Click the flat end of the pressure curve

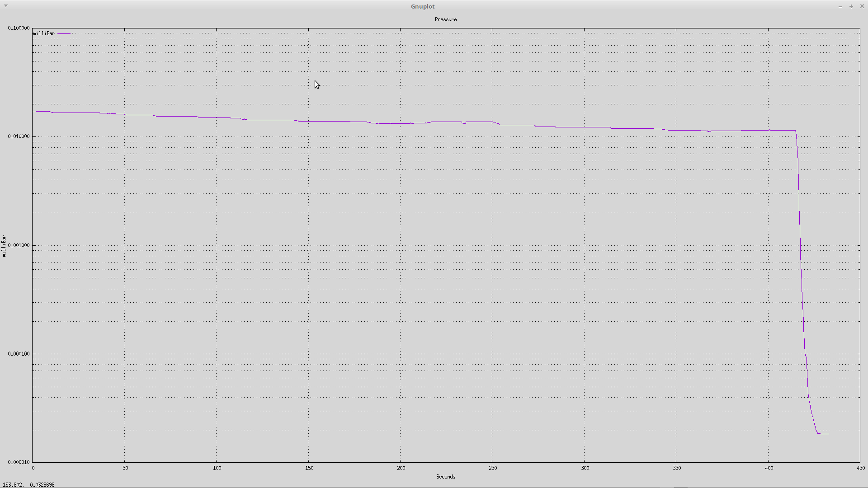coord(824,434)
